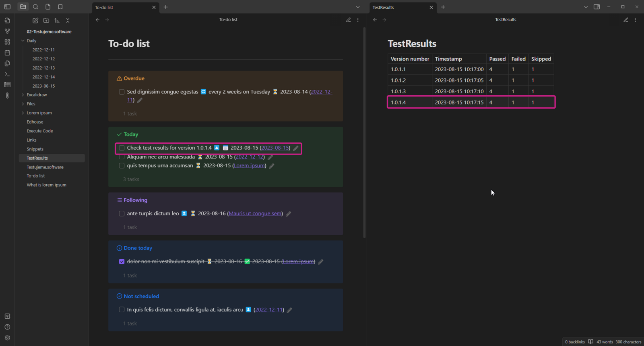Edit the TestResults note with the pencil icon
644x346 pixels.
coord(625,20)
